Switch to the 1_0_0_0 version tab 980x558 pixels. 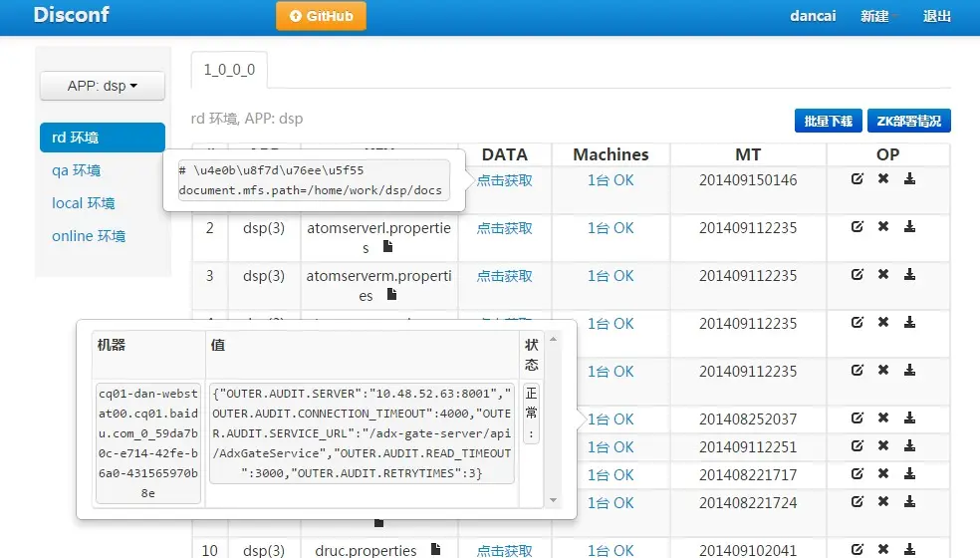(x=229, y=70)
